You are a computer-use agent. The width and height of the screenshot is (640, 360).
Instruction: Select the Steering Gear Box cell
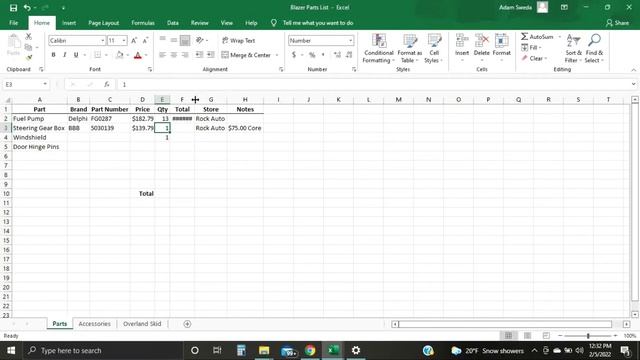39,128
